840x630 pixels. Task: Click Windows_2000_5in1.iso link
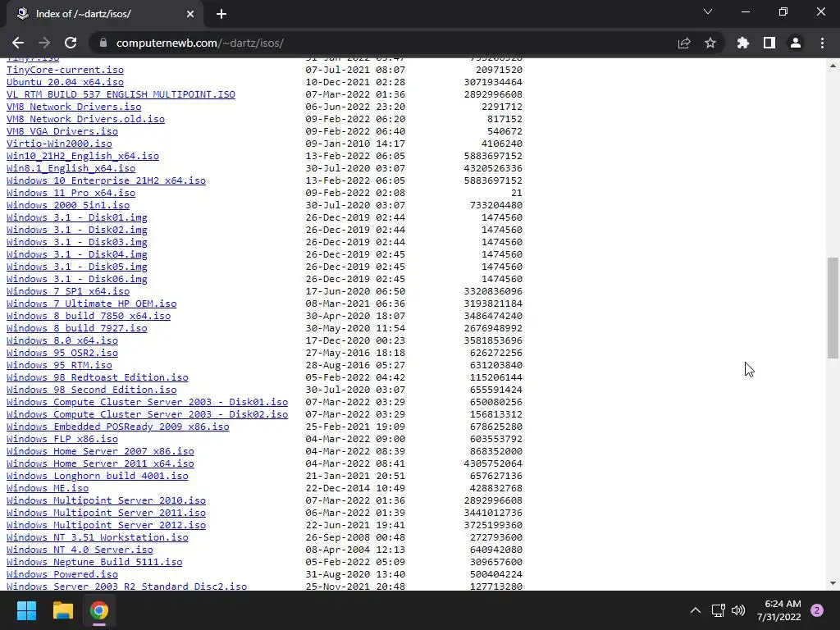coord(68,205)
